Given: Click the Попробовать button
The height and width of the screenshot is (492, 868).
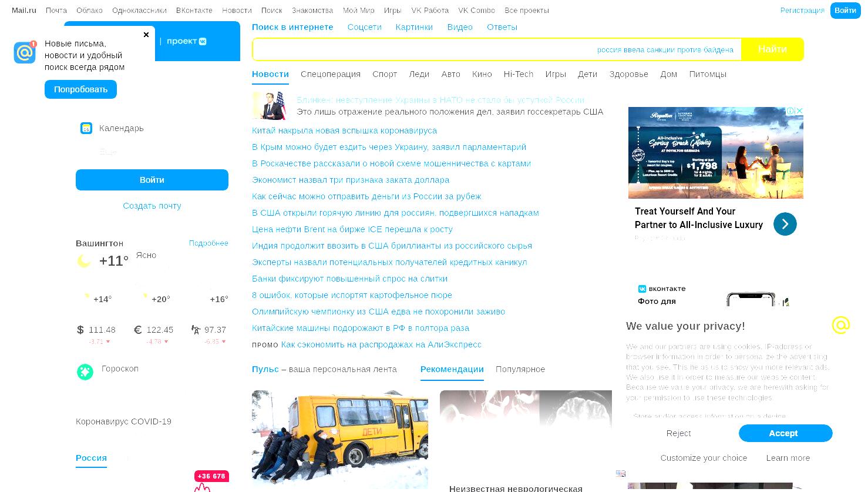Looking at the screenshot, I should pos(80,89).
